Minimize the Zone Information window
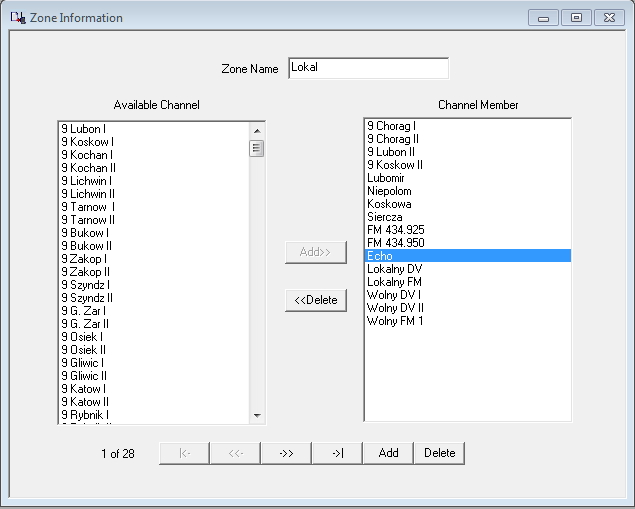 [543, 18]
